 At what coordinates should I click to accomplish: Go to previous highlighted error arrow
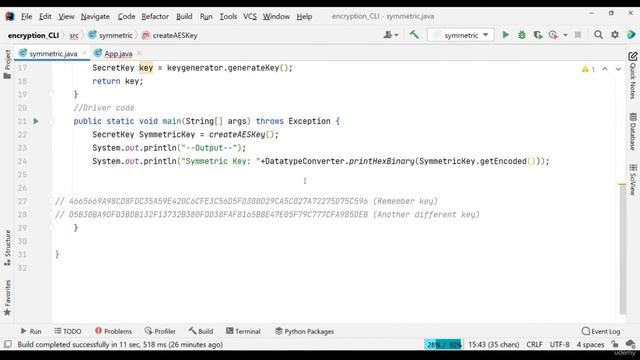click(x=605, y=69)
